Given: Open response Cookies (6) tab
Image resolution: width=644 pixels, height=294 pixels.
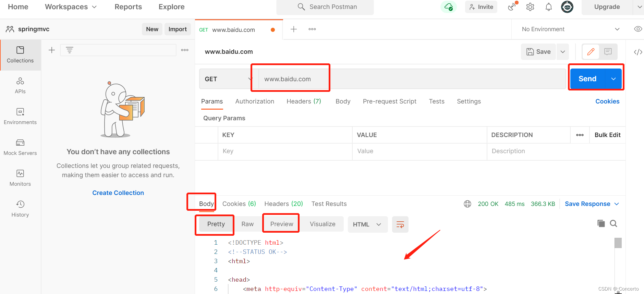Looking at the screenshot, I should [x=239, y=204].
